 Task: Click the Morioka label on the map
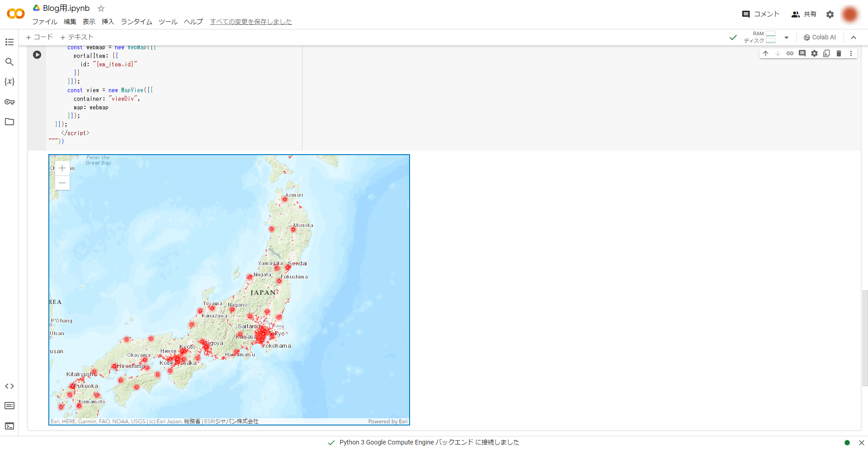303,226
